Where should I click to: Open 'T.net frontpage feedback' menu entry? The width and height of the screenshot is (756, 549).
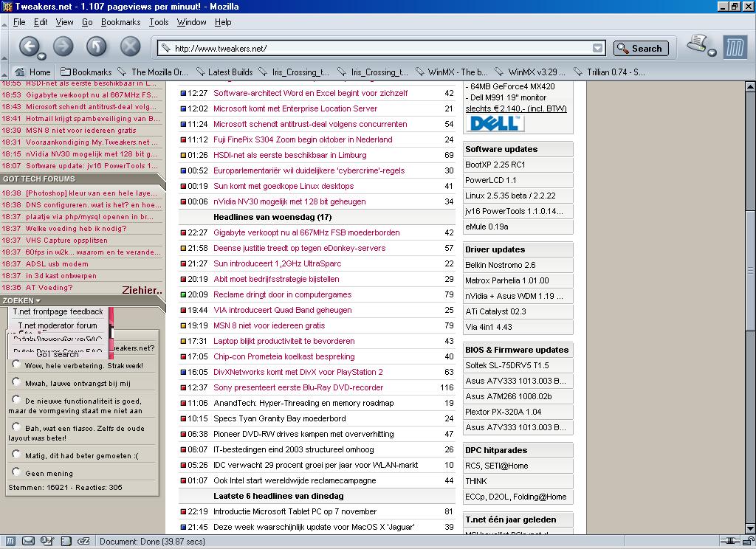click(x=58, y=312)
